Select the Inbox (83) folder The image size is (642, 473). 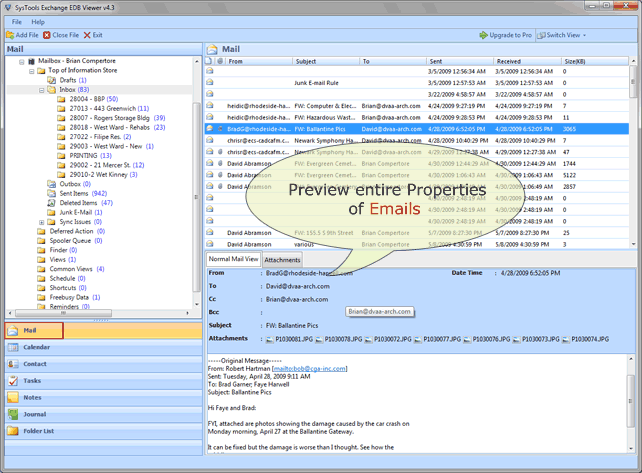[x=74, y=90]
